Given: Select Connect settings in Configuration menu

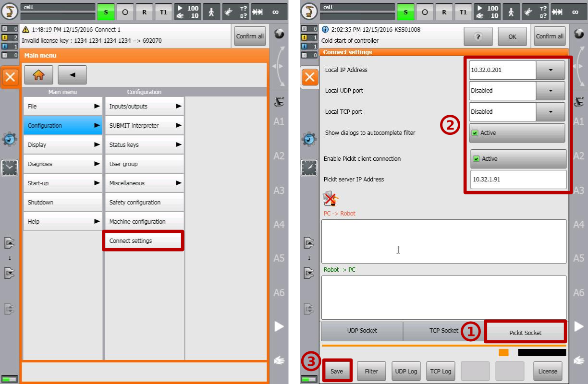Looking at the screenshot, I should point(143,241).
